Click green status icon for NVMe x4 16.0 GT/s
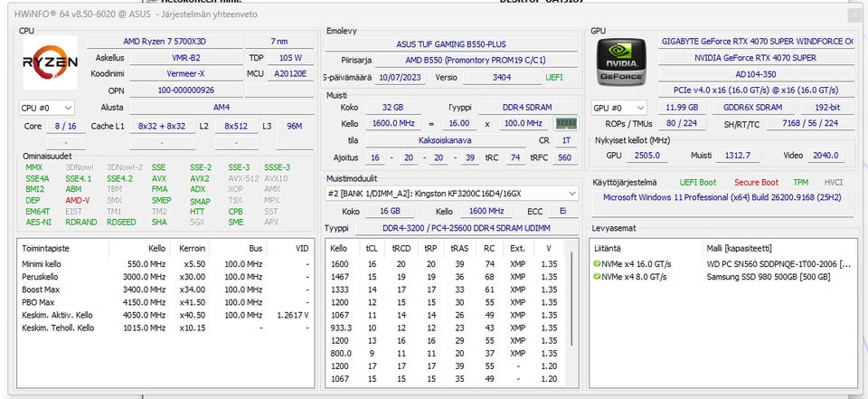 point(597,264)
